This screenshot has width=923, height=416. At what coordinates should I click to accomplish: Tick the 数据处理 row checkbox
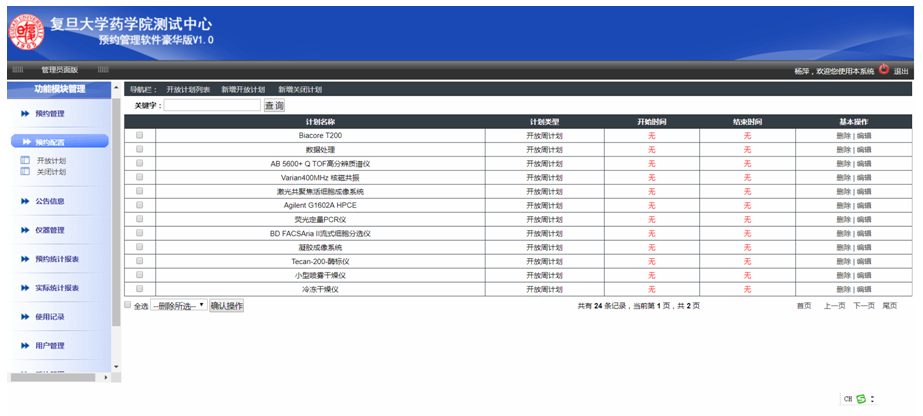point(140,149)
